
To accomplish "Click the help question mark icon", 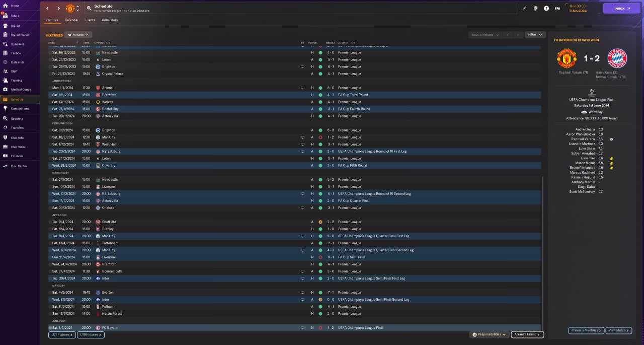I will pyautogui.click(x=546, y=8).
